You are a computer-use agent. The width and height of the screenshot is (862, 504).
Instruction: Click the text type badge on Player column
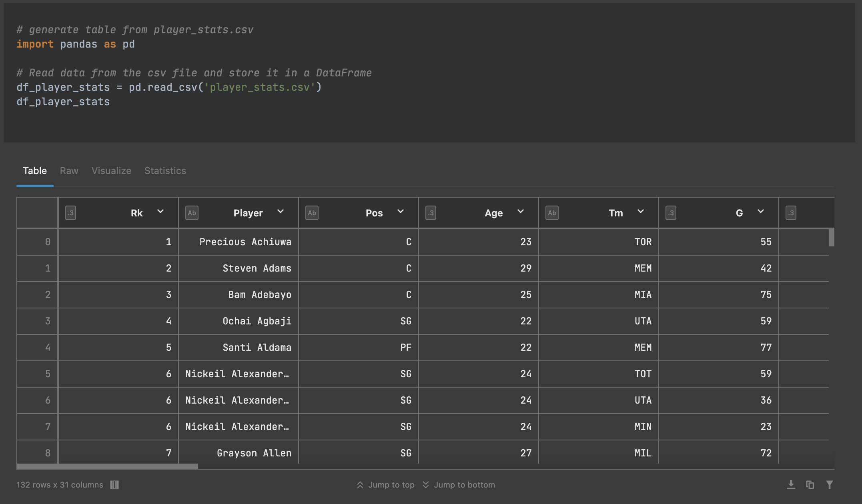192,213
